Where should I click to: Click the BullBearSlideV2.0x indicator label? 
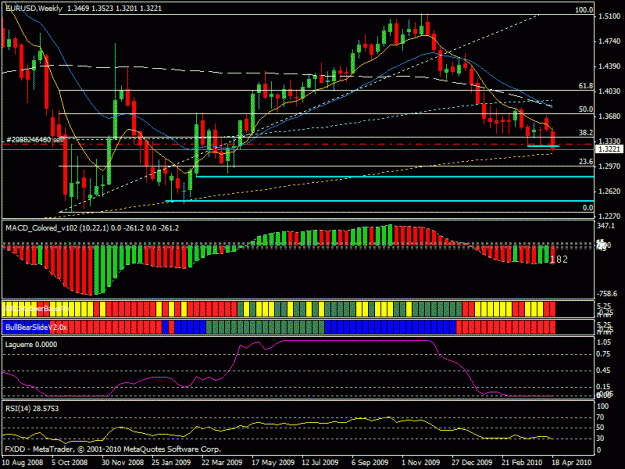pos(36,328)
